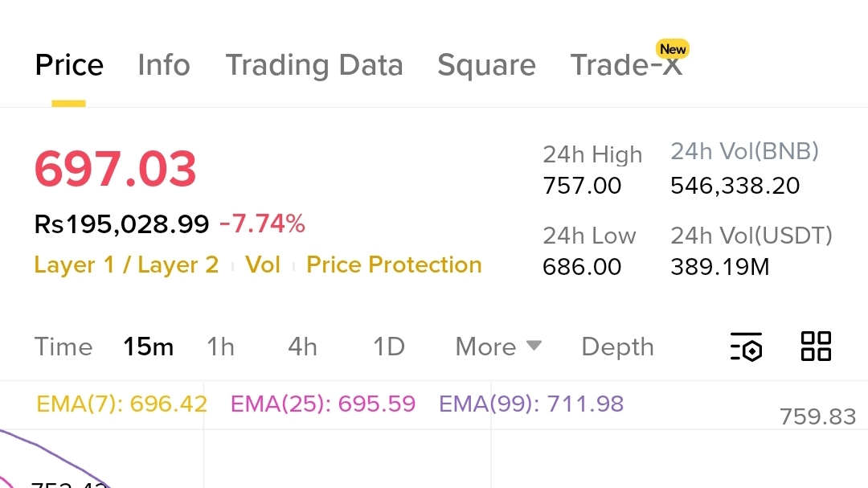This screenshot has width=868, height=488.
Task: Open the Depth chart view
Action: [x=617, y=347]
